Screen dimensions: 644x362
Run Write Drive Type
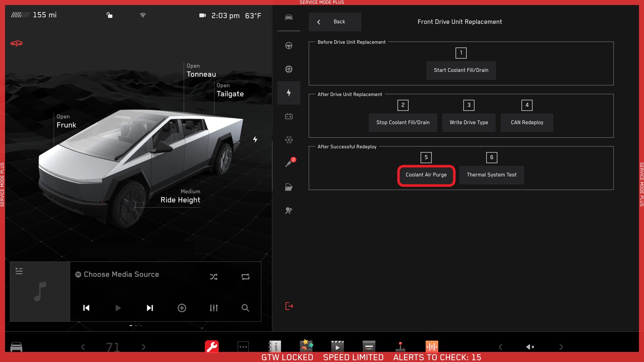coord(469,123)
